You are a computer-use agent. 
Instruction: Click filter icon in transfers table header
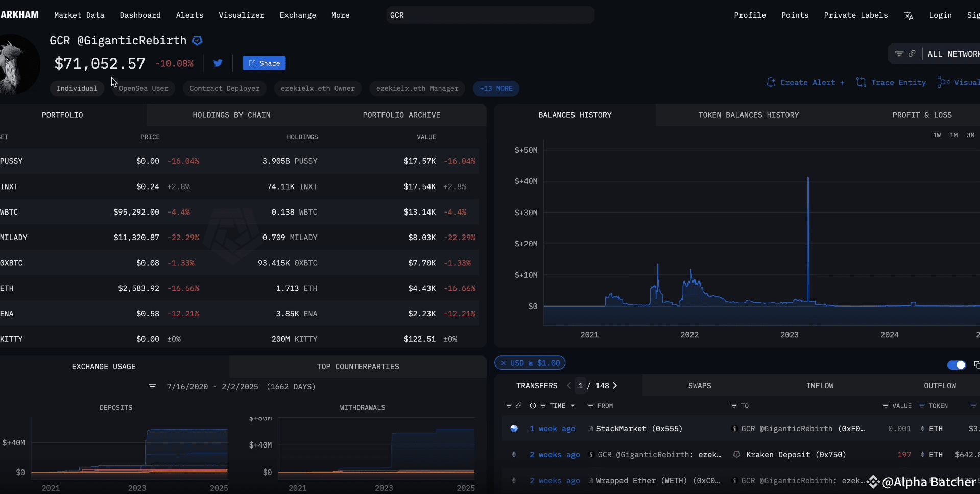tap(509, 406)
